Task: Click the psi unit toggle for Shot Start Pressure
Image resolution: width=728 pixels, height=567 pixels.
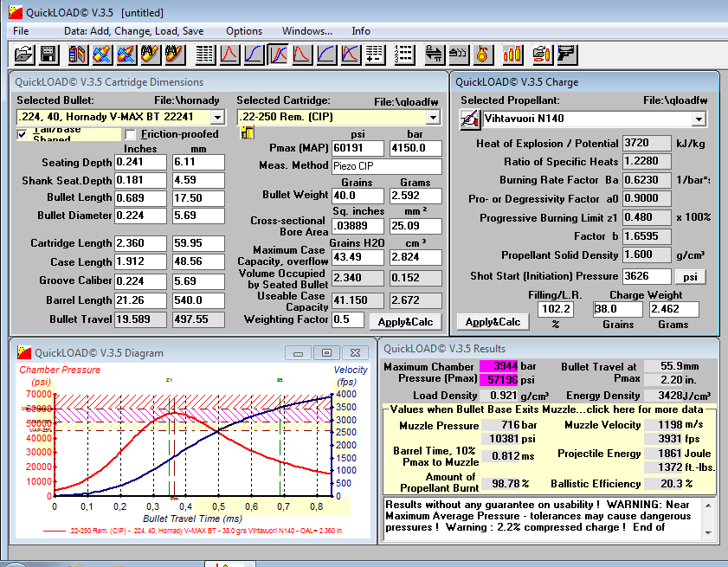Action: coord(690,277)
